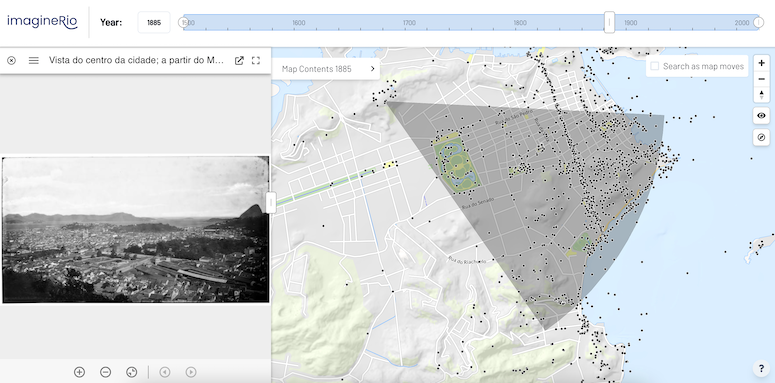Open the hamburger menu in the image panel
Viewport: 775px width, 383px height.
click(x=34, y=60)
